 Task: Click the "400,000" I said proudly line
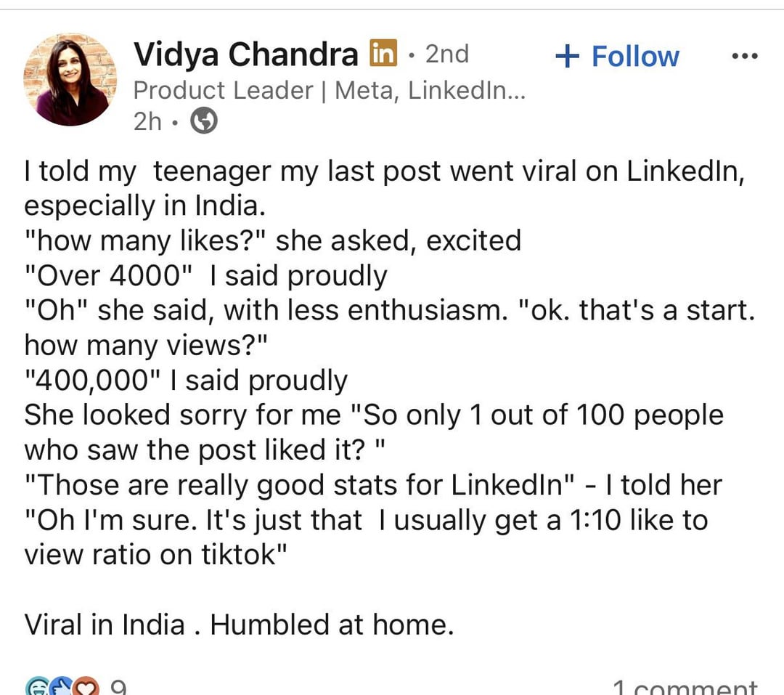point(186,381)
